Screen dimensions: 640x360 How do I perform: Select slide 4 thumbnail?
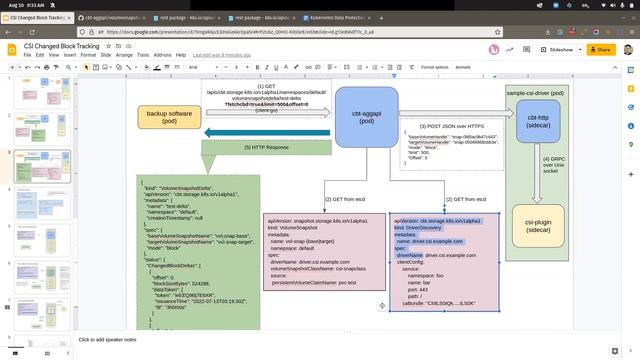(x=42, y=203)
